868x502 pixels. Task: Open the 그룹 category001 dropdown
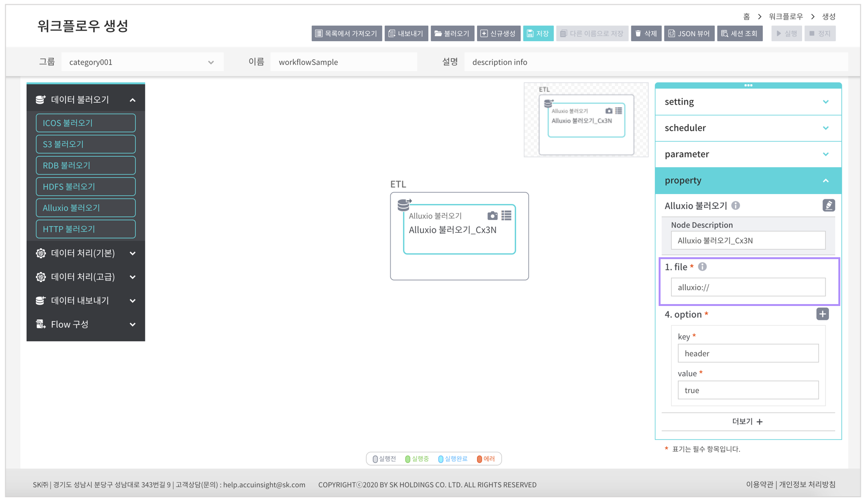[x=142, y=62]
